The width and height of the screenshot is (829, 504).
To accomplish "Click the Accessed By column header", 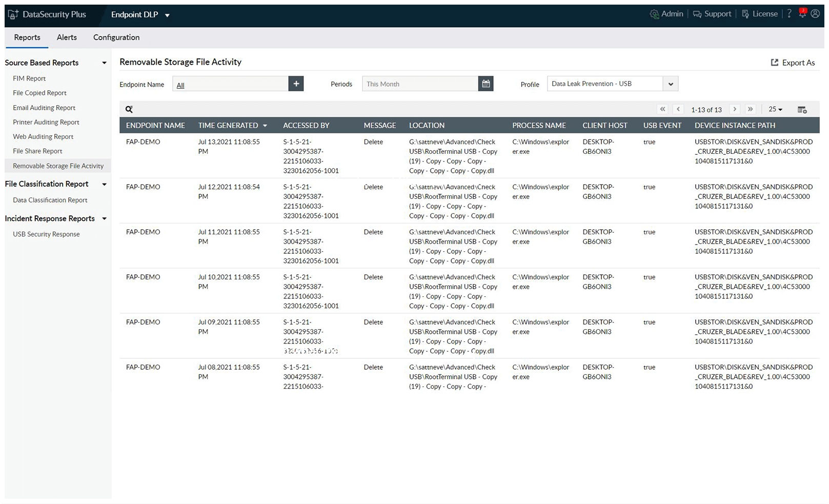I will click(x=306, y=125).
